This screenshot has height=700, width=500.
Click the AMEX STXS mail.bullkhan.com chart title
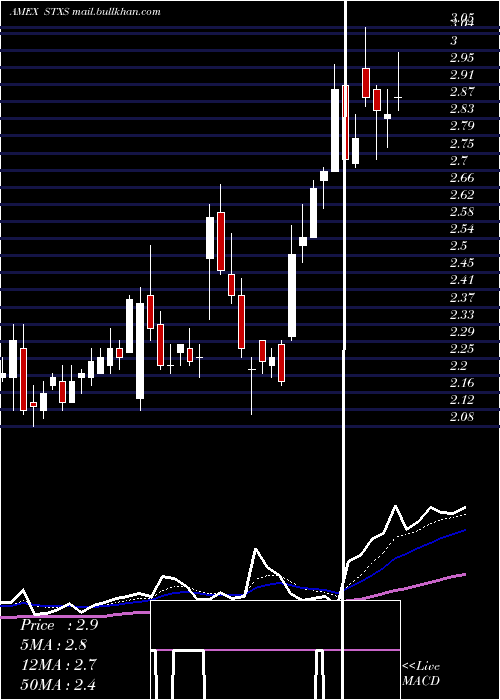pyautogui.click(x=85, y=12)
